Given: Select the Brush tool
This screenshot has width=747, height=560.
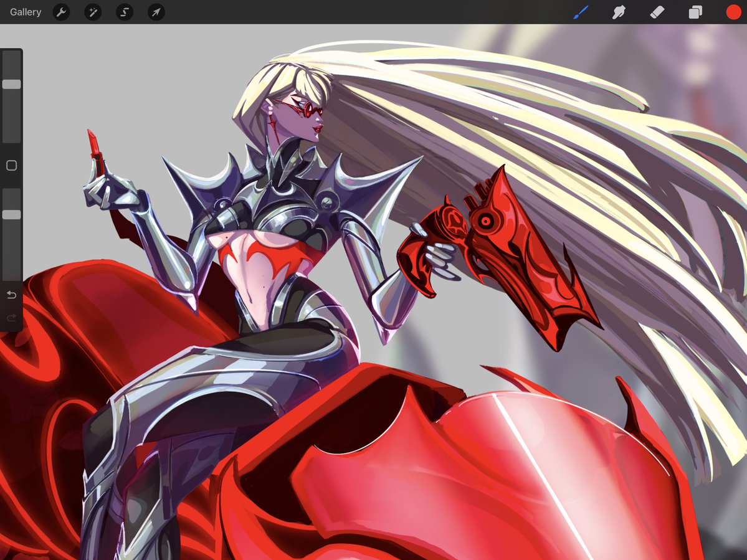Looking at the screenshot, I should pyautogui.click(x=581, y=12).
